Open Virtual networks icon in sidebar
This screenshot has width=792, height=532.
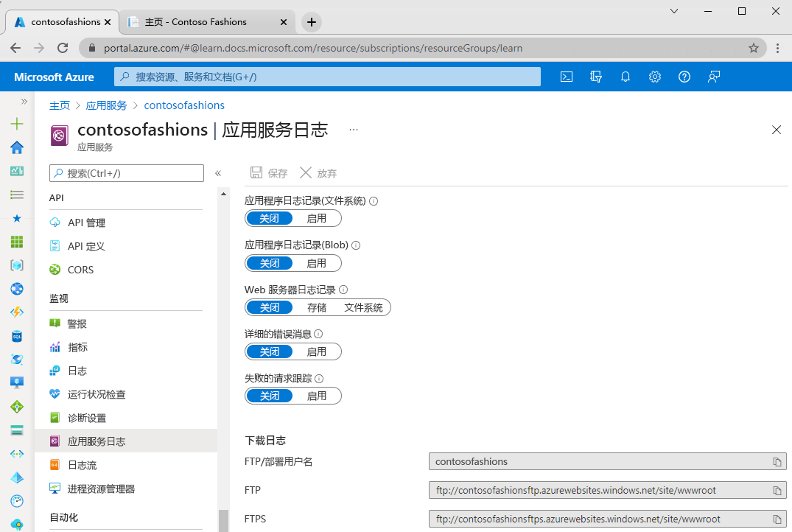(17, 454)
